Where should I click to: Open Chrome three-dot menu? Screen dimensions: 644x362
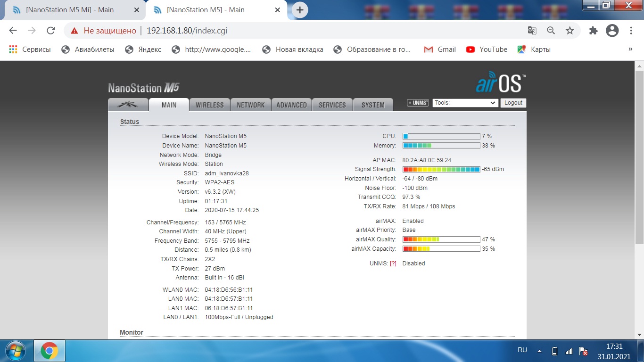click(x=631, y=31)
